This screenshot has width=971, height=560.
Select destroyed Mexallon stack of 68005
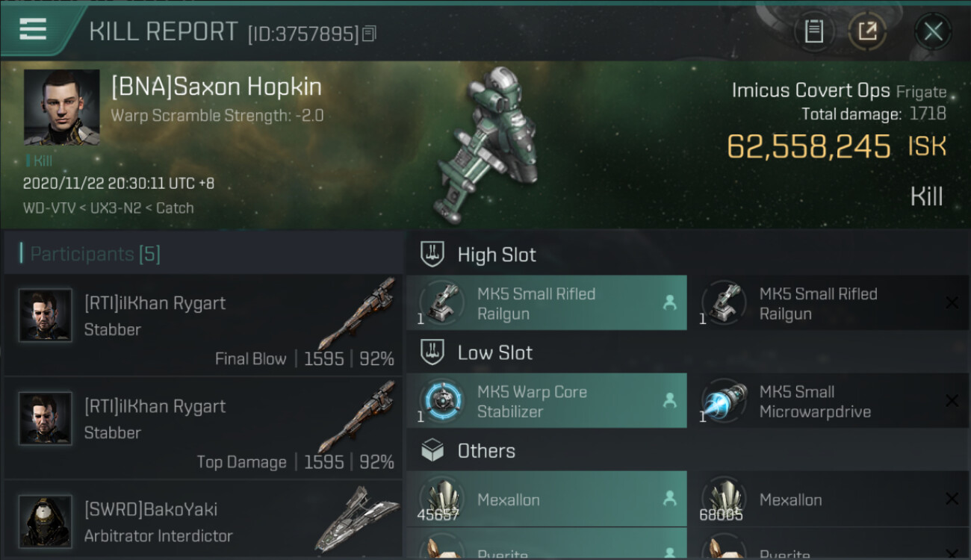tap(829, 499)
